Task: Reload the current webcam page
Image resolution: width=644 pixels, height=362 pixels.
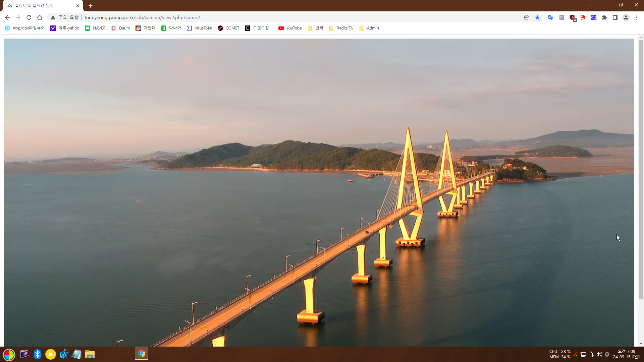Action: 29,17
